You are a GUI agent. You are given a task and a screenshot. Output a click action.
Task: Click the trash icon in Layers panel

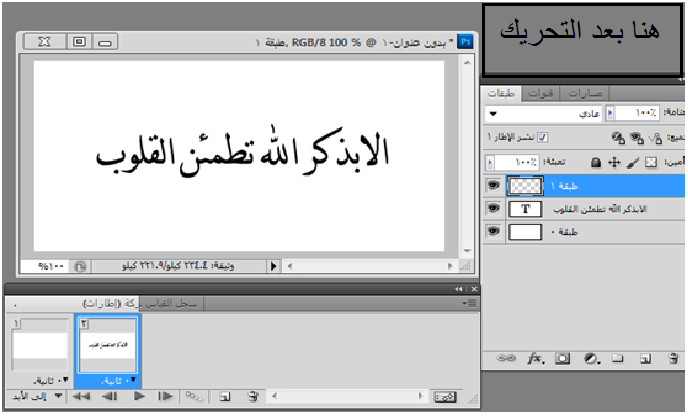click(x=672, y=357)
